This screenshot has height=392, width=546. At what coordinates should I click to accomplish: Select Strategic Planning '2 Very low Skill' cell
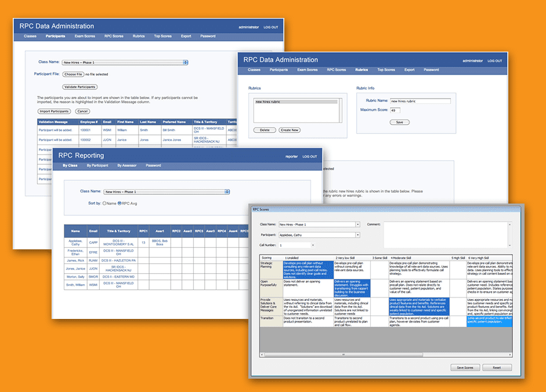pos(352,270)
